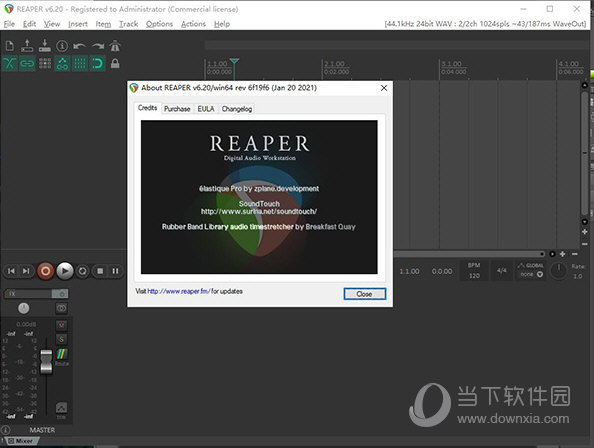Open the Actions menu

pyautogui.click(x=193, y=24)
